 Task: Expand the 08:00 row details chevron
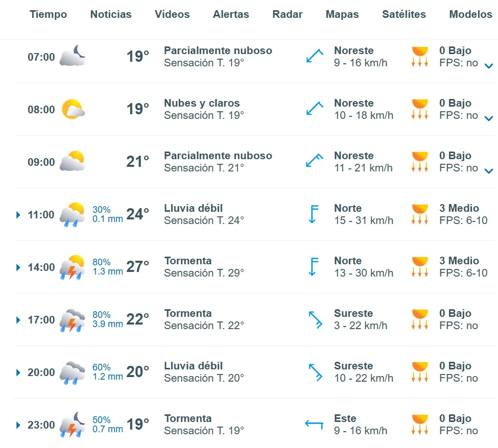488,119
